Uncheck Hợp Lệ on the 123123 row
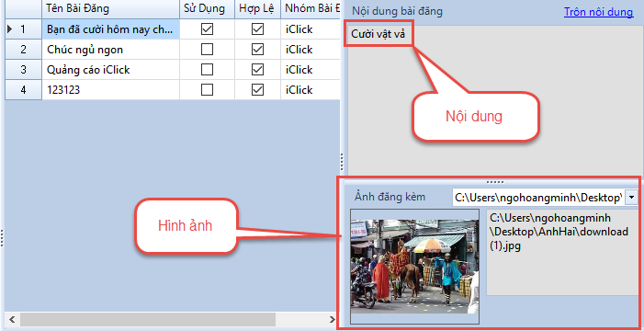The image size is (644, 331). point(257,89)
